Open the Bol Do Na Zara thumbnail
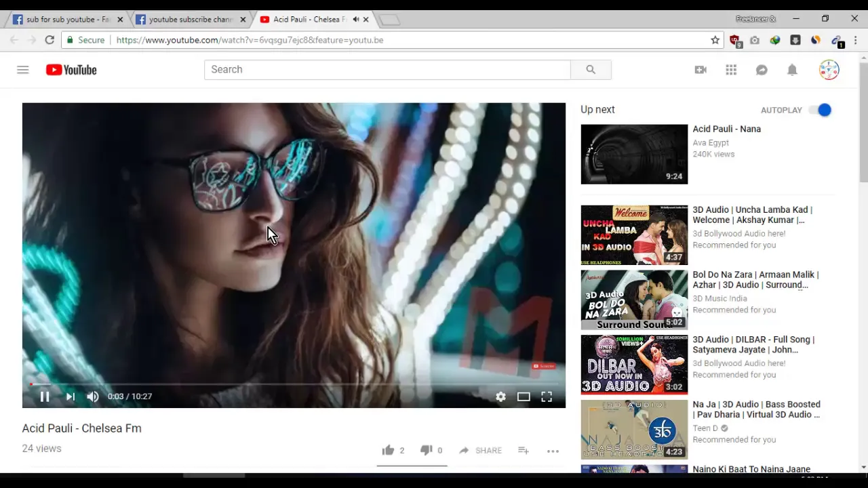The width and height of the screenshot is (868, 488). (634, 300)
